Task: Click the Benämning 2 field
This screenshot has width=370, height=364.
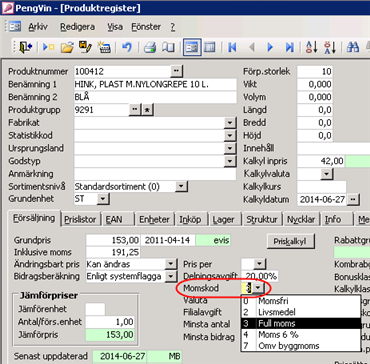Action: pyautogui.click(x=155, y=97)
